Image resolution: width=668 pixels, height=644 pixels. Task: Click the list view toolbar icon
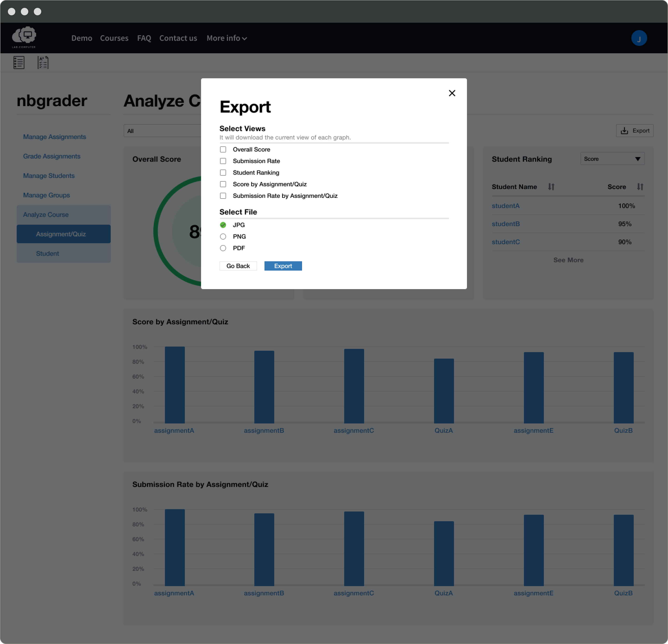19,63
